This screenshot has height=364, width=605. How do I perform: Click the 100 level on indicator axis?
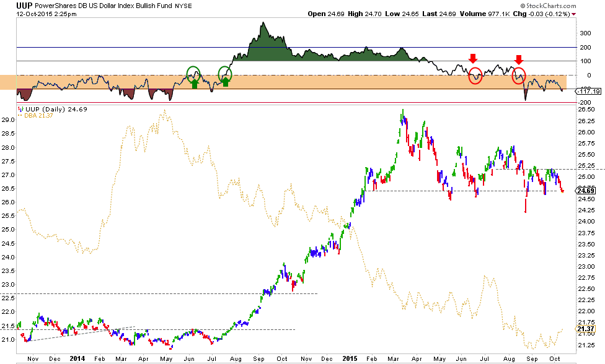point(585,61)
